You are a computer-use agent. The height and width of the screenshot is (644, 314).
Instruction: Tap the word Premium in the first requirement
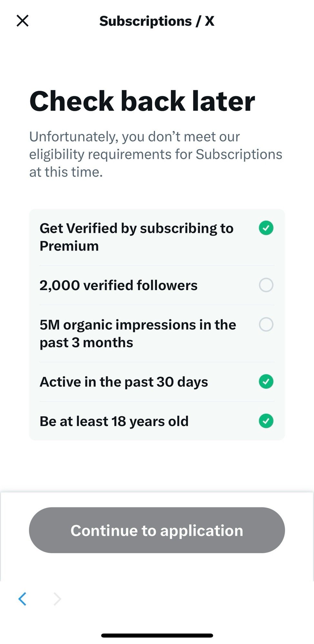(69, 246)
